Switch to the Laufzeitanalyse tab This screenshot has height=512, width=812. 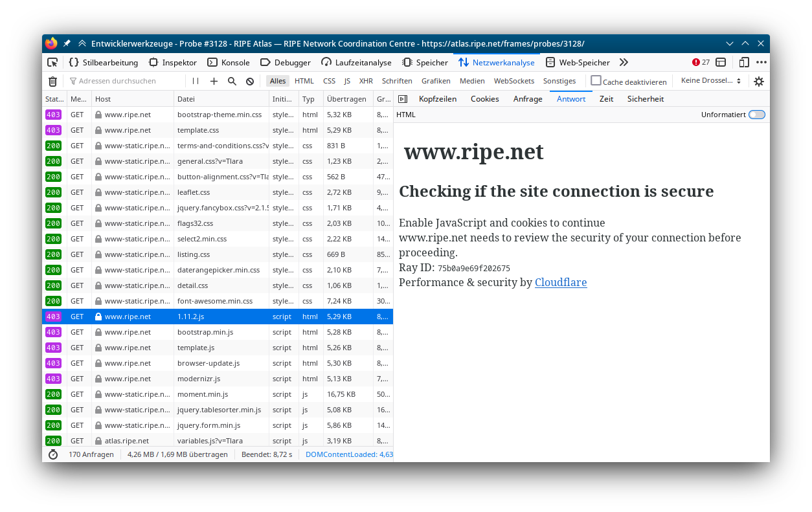click(x=356, y=63)
